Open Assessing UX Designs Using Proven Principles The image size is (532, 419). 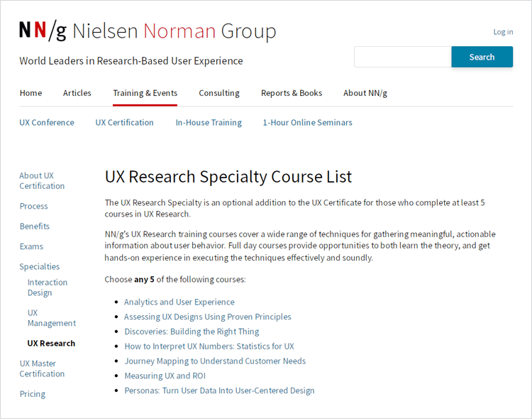point(208,317)
